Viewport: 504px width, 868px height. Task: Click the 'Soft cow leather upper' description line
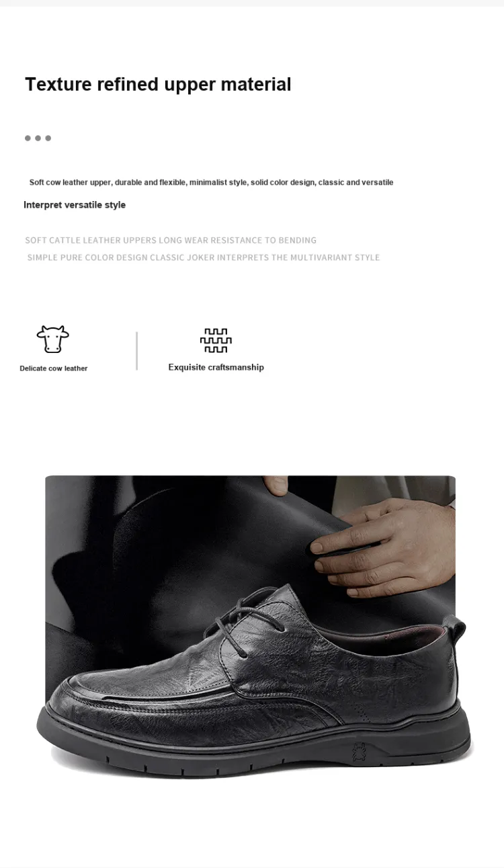[x=211, y=182]
